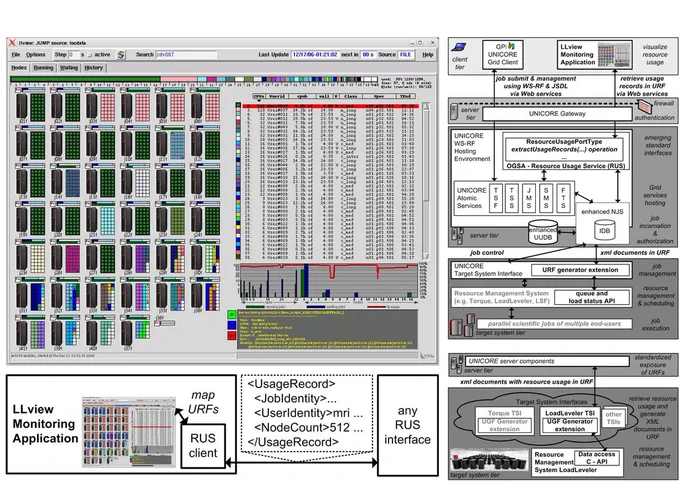The image size is (680, 492).
Task: Click the LoadLeveler TSI box
Action: (x=569, y=420)
